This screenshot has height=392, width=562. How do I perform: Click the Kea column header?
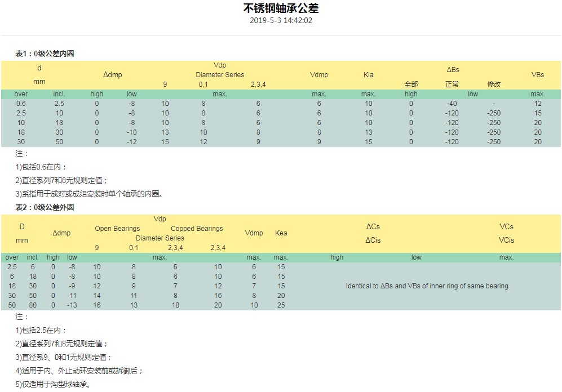281,233
